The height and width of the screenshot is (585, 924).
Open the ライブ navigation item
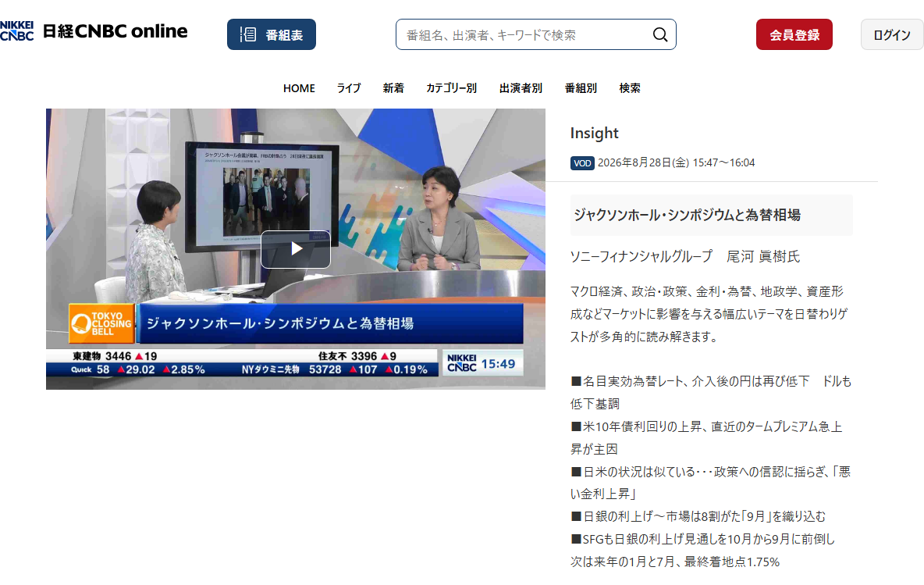coord(348,88)
